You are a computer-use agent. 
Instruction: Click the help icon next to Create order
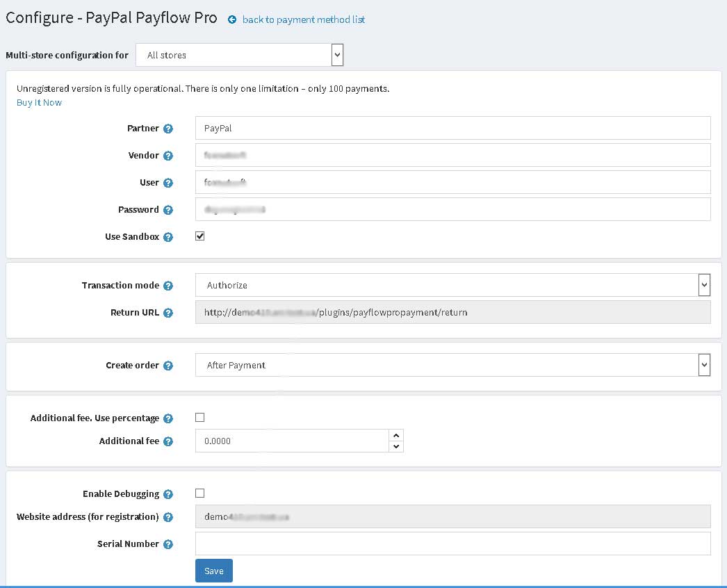[168, 366]
